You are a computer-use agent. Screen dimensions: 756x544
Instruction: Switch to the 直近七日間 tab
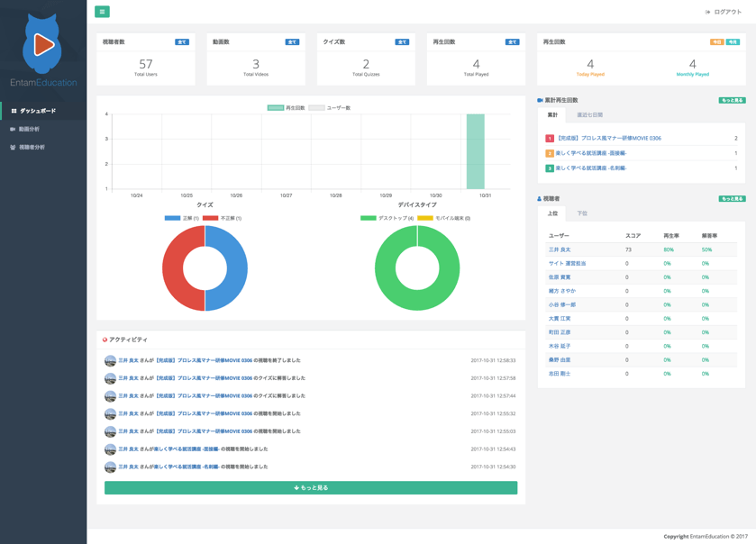click(589, 115)
